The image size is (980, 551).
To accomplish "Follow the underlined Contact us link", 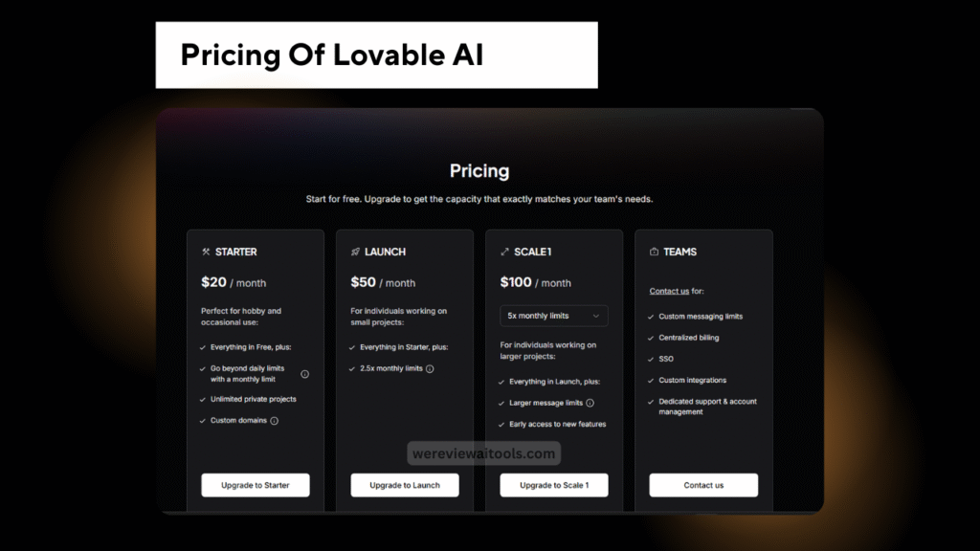I will click(669, 291).
